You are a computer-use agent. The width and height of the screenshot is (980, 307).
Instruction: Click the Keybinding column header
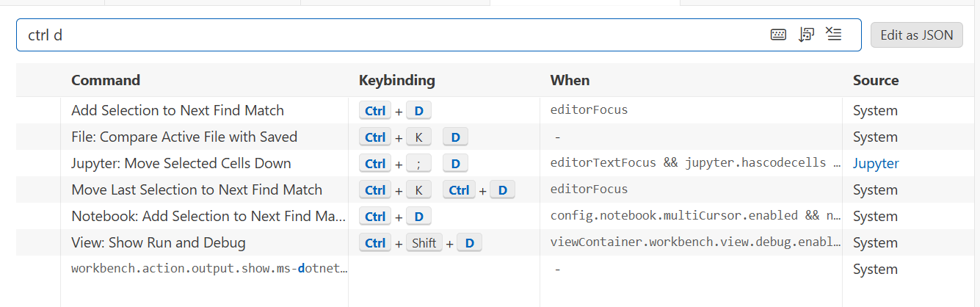tap(396, 80)
